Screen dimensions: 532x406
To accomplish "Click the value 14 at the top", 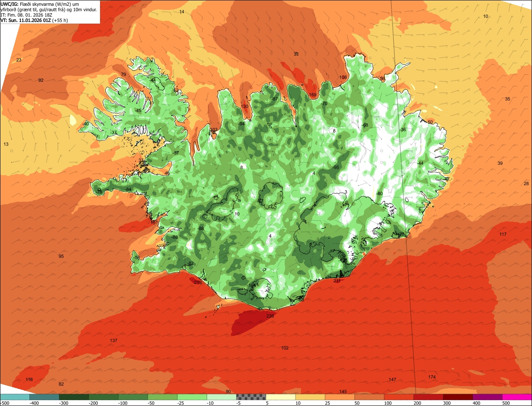I will pyautogui.click(x=182, y=12).
